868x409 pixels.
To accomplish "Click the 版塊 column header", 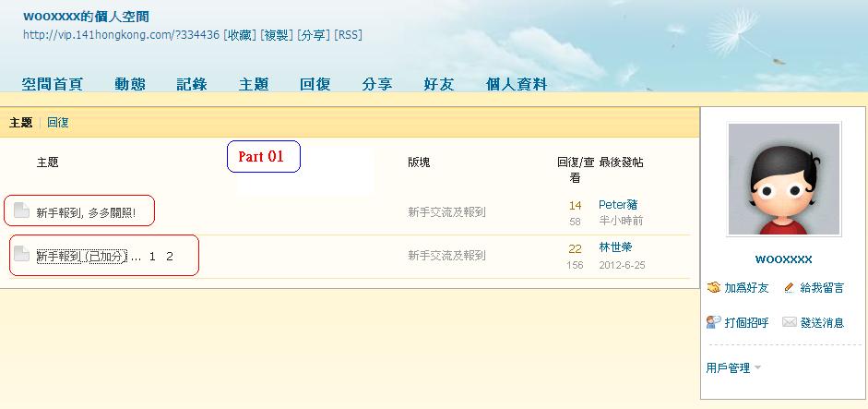I will coord(419,162).
